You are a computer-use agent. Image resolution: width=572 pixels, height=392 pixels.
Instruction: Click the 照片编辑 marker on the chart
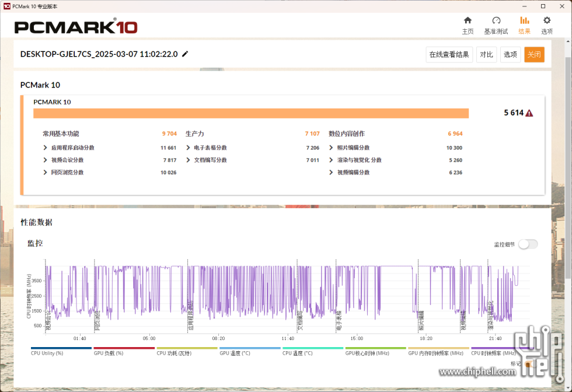[421, 321]
